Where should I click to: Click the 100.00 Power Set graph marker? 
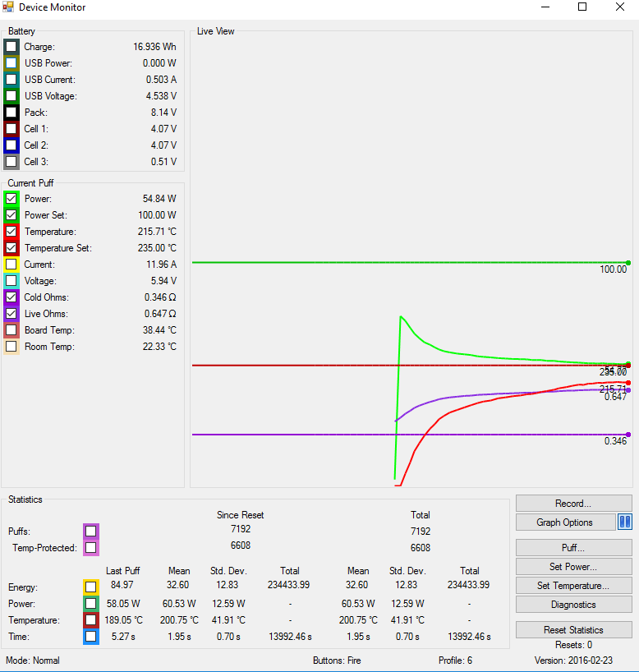pyautogui.click(x=628, y=263)
